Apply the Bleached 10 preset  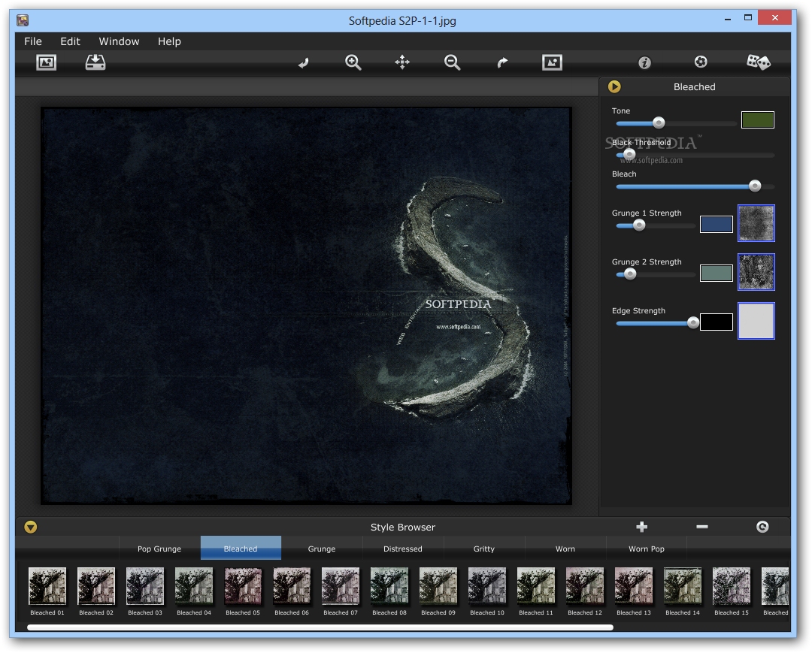[x=487, y=586]
